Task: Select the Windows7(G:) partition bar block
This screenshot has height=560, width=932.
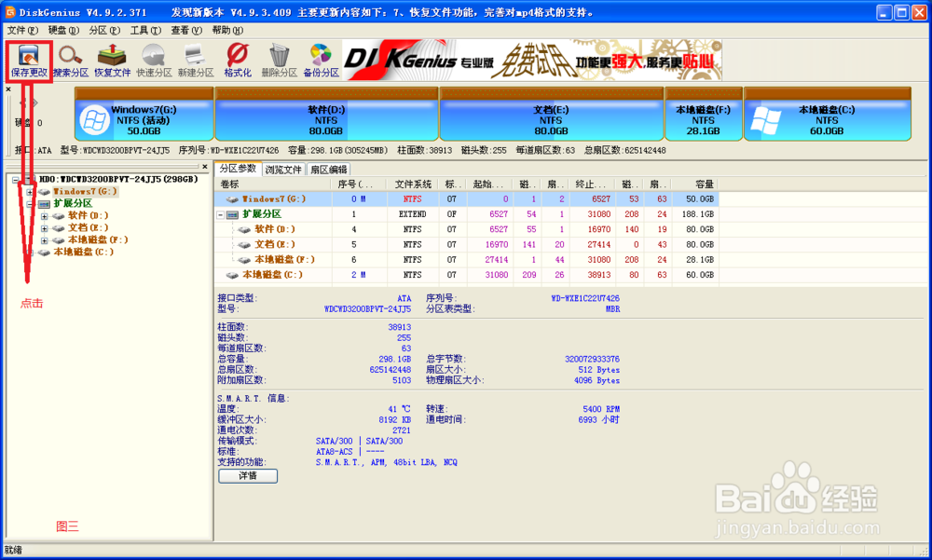Action: (144, 114)
